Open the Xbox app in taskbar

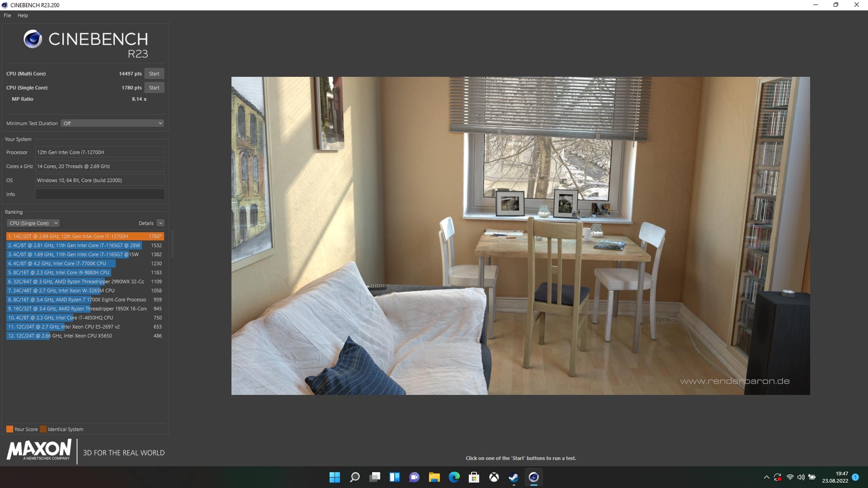pos(494,477)
